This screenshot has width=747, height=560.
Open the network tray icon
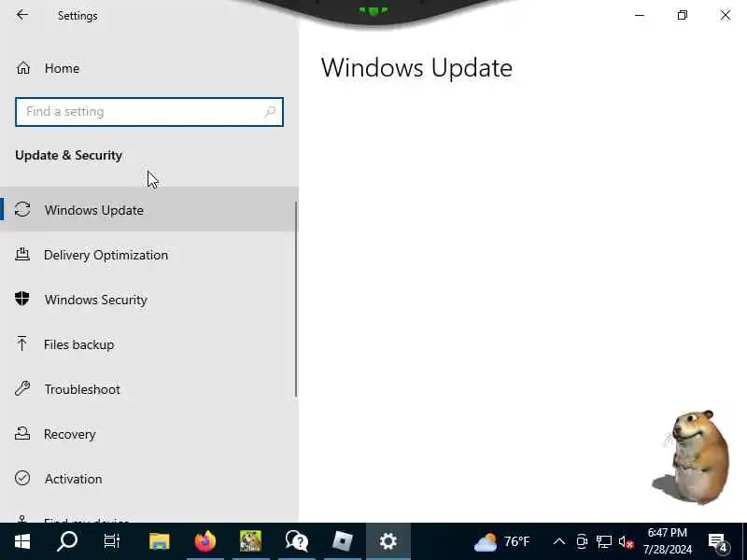point(604,541)
